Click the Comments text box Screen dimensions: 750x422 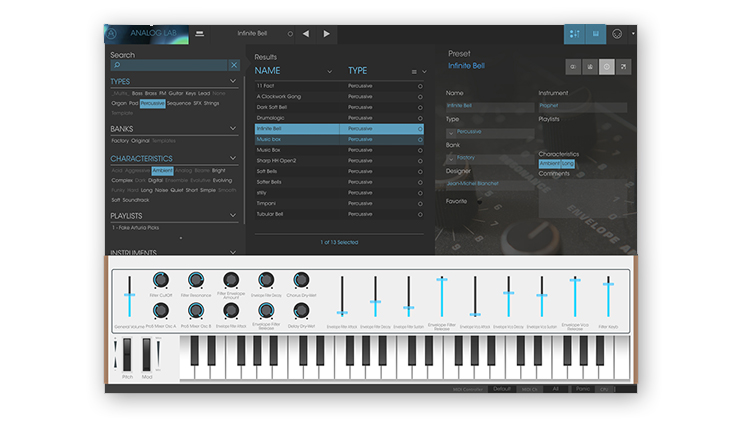click(x=583, y=199)
